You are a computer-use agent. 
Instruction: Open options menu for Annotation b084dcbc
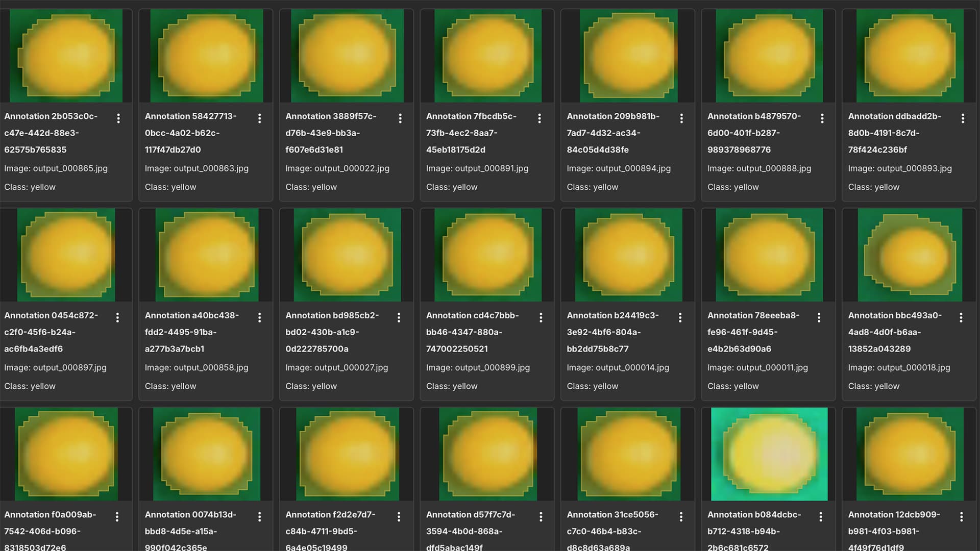[x=821, y=517]
